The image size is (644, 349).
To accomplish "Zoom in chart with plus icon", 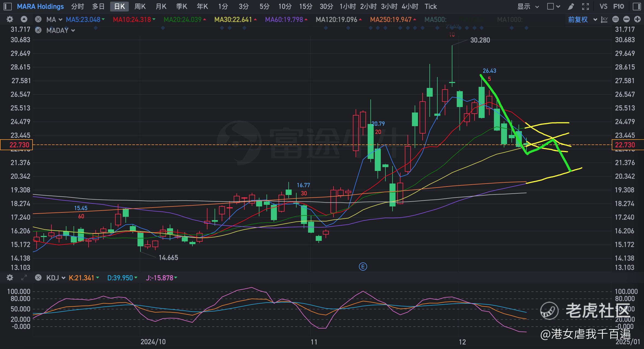I will tap(637, 19).
